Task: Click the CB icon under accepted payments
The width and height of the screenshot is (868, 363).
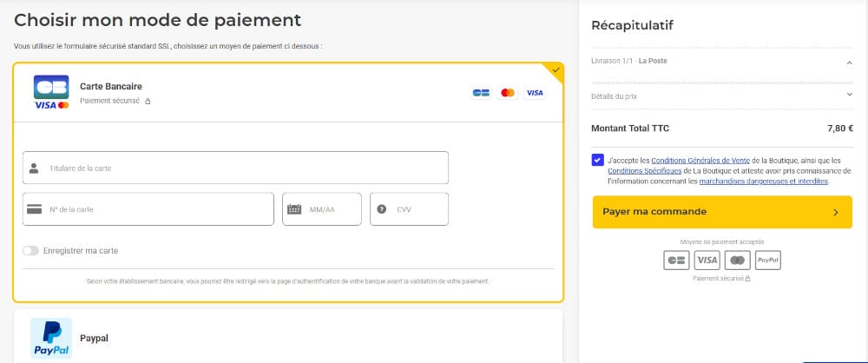Action: click(x=675, y=260)
